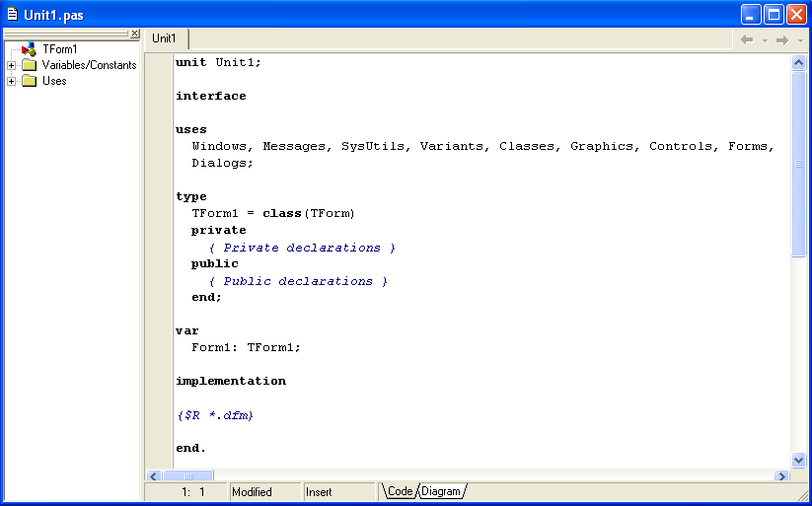Expand the Uses tree node
The image size is (812, 506).
pyautogui.click(x=12, y=81)
